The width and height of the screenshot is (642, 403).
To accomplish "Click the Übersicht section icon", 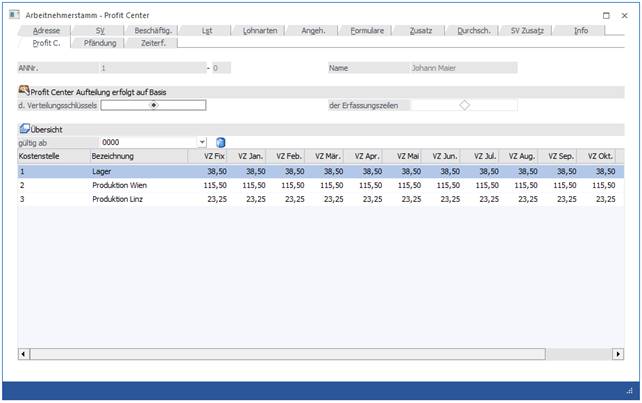I will point(23,130).
